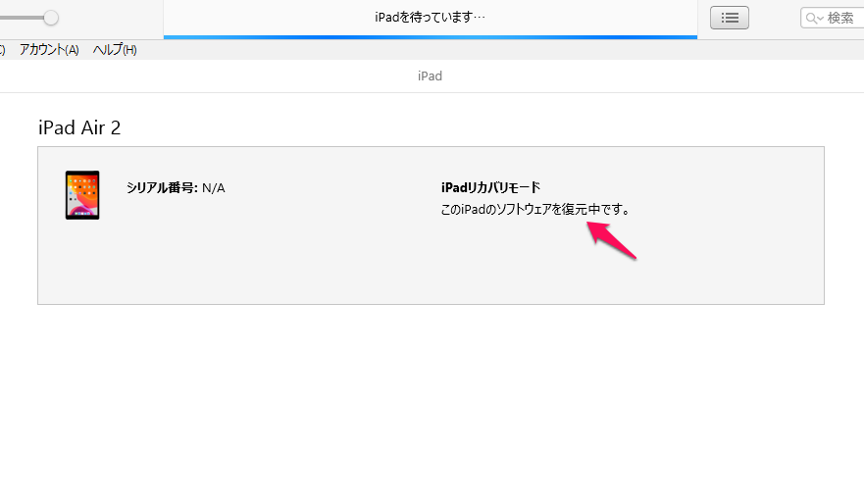Click the list view button
This screenshot has width=864, height=504.
coord(729,18)
